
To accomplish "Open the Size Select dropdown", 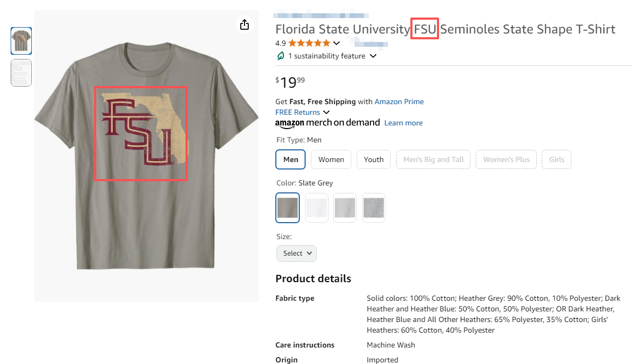I will click(297, 253).
